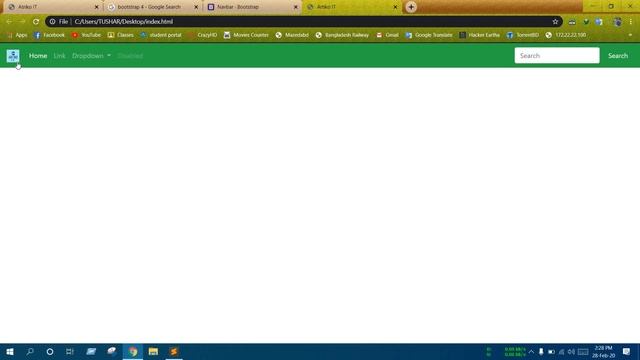Viewport: 640px width, 360px height.
Task: Open the Apps bookmark shortcut
Action: (17, 35)
